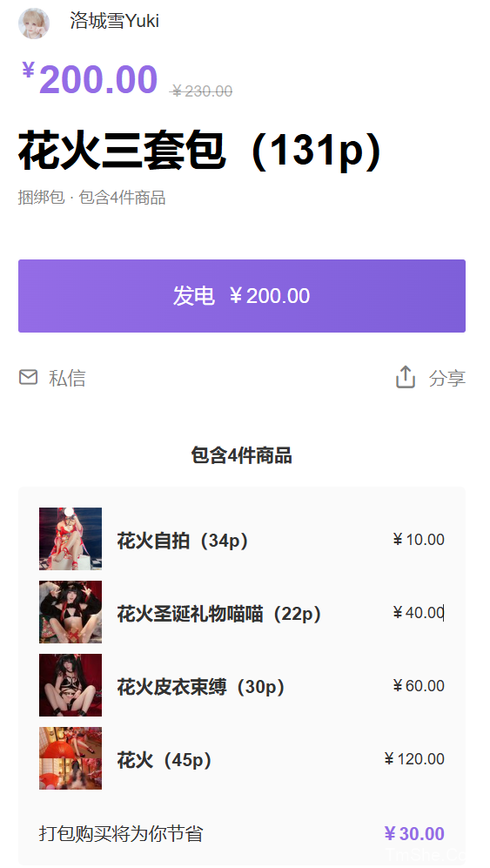Click the 发电 ¥200.00 purchase button
Image resolution: width=490 pixels, height=868 pixels.
[x=242, y=296]
